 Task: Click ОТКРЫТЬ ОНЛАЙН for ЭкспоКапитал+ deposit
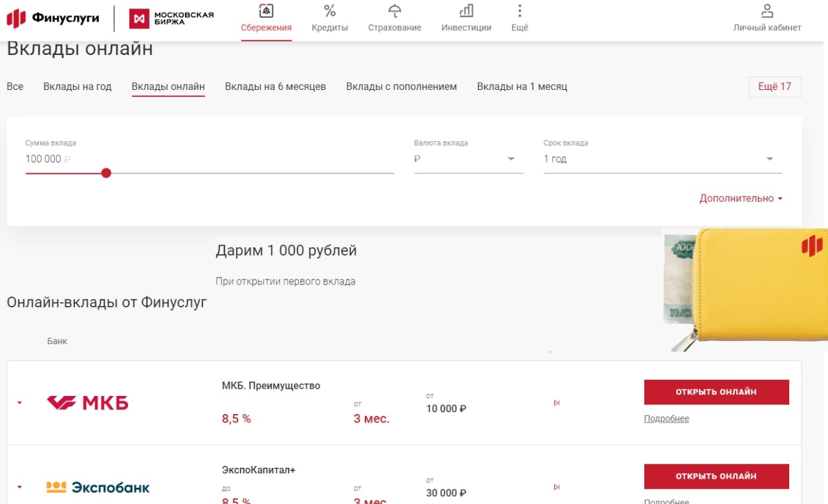click(x=716, y=476)
